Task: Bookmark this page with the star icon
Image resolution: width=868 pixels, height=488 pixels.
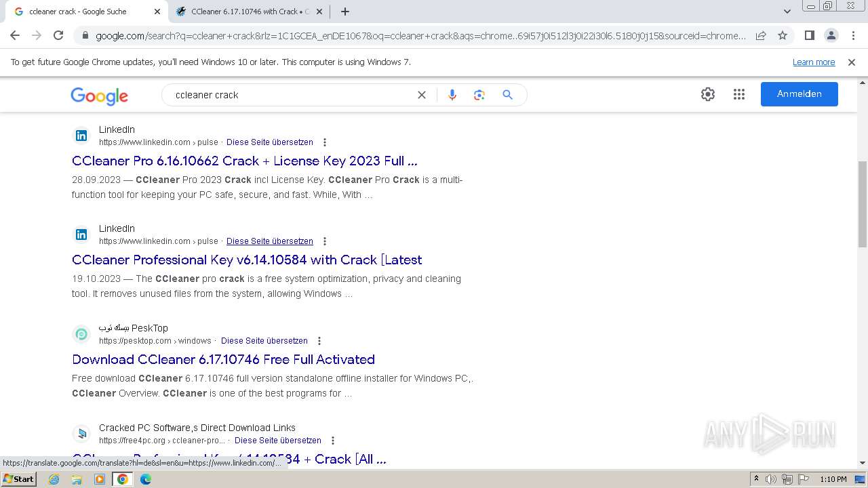Action: [783, 36]
